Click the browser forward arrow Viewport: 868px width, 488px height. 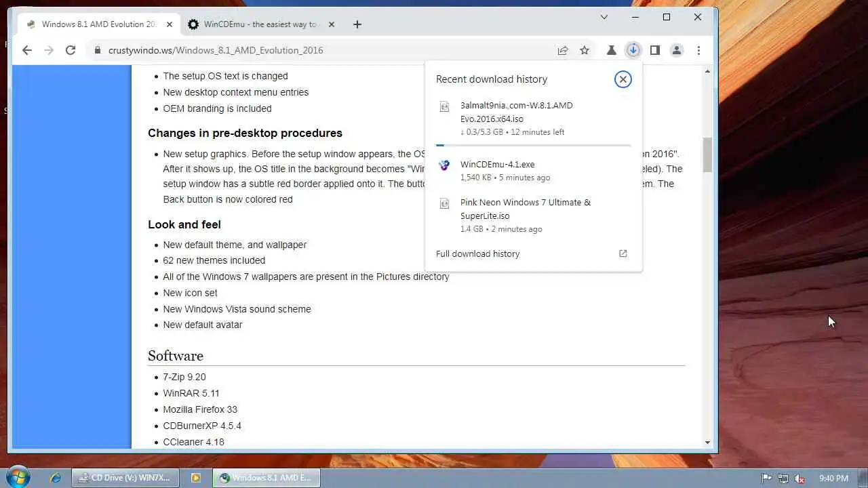coord(48,50)
